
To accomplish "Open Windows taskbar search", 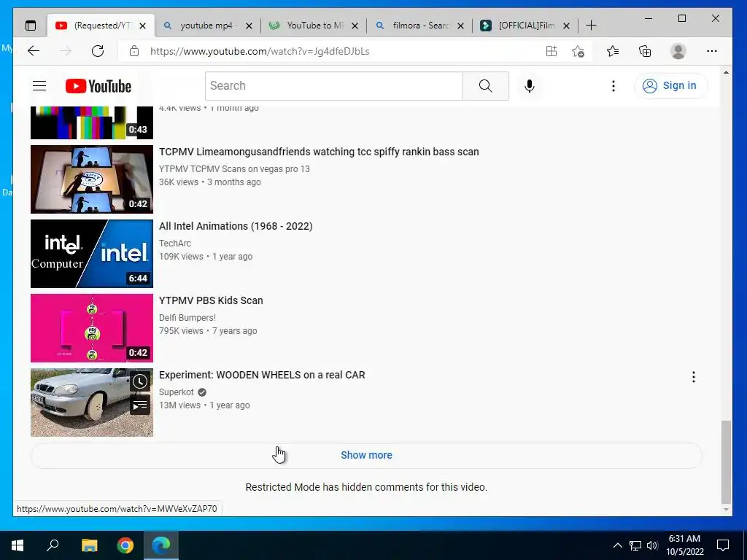I will 53,545.
